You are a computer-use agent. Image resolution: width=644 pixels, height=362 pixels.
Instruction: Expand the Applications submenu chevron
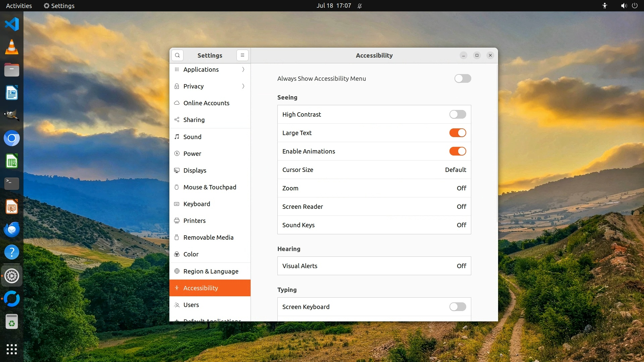point(243,69)
